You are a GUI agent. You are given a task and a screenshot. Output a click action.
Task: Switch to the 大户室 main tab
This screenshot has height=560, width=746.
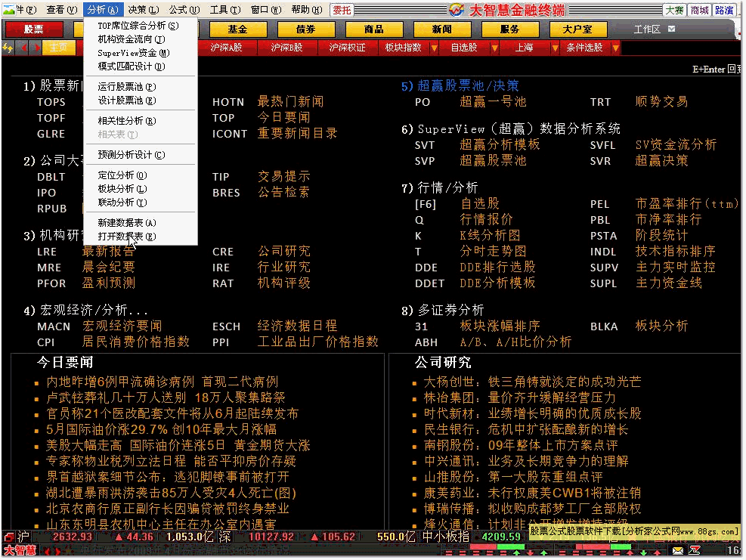(x=577, y=29)
